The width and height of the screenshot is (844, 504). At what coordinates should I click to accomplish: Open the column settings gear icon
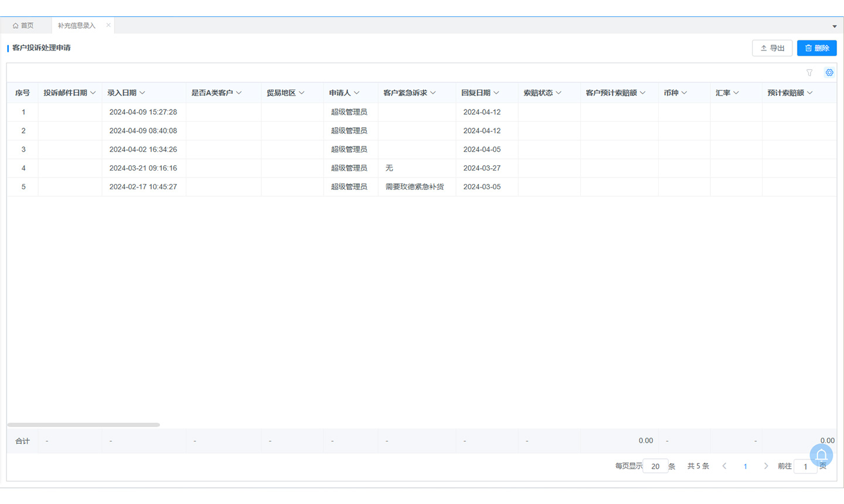click(x=829, y=73)
